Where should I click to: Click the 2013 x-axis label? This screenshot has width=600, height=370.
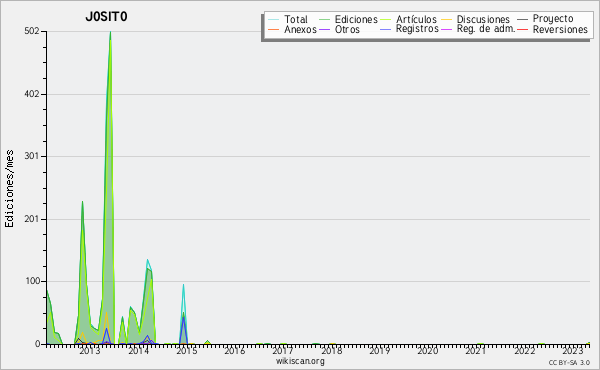tap(90, 350)
